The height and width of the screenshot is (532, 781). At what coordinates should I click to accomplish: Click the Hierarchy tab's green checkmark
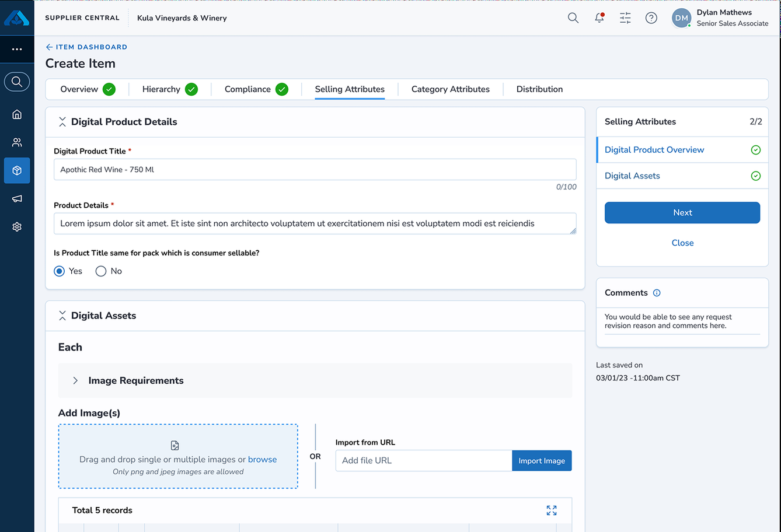point(191,89)
